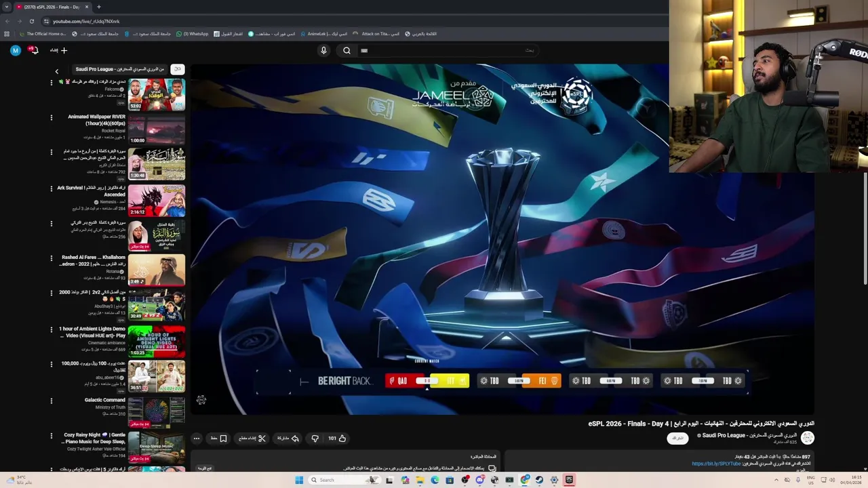Open the 2v2 football video thumbnail
The height and width of the screenshot is (488, 868).
pyautogui.click(x=157, y=306)
